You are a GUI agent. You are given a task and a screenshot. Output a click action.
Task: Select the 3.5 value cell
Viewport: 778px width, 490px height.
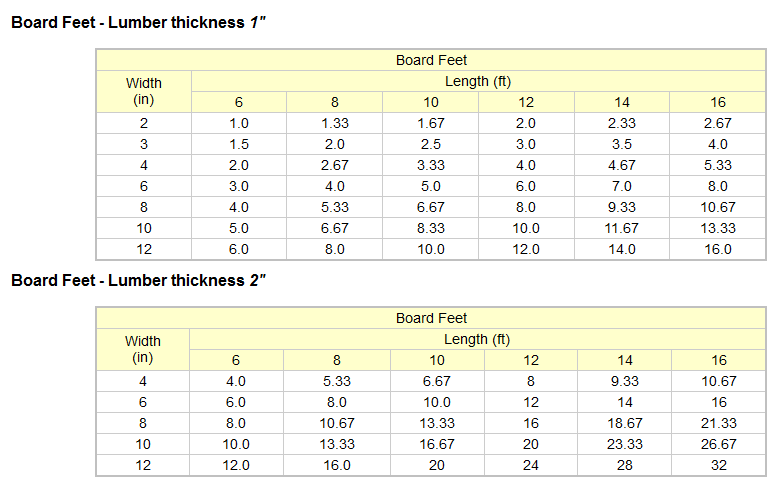click(622, 144)
